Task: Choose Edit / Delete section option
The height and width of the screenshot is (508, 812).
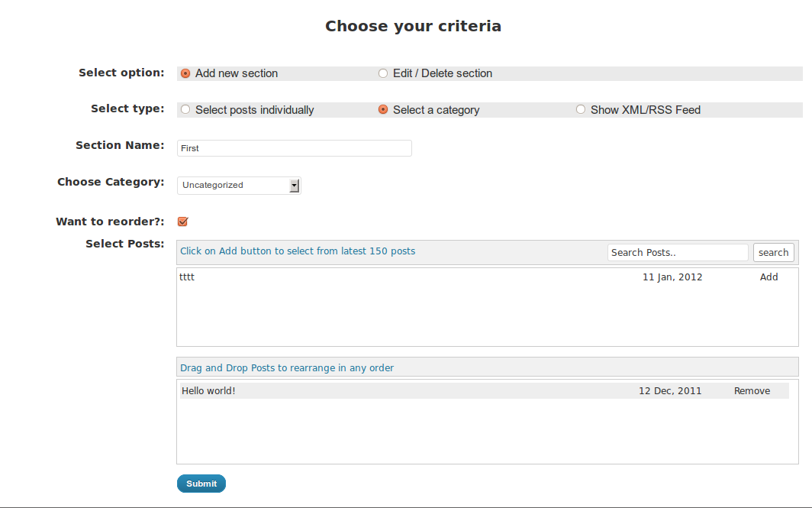Action: point(383,73)
